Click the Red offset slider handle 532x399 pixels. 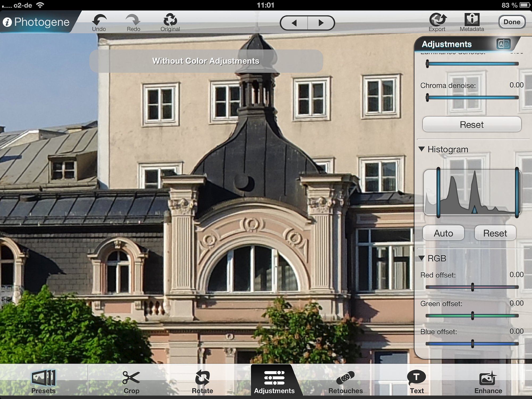[x=472, y=287]
